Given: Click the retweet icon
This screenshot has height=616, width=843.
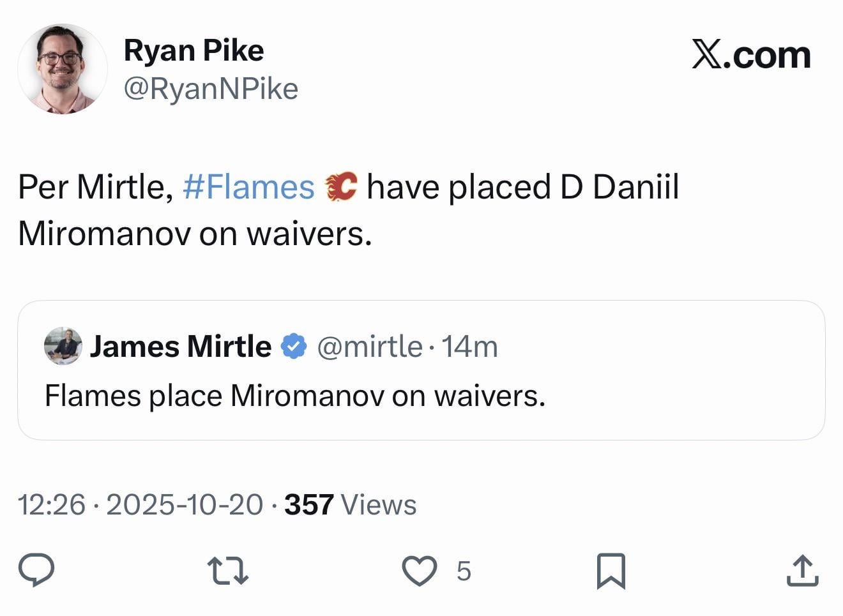Looking at the screenshot, I should pyautogui.click(x=228, y=570).
